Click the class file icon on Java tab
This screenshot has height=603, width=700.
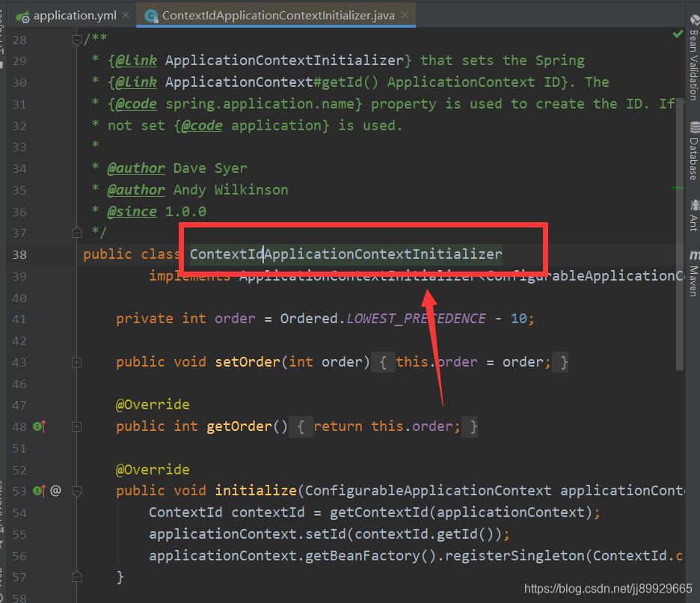point(151,16)
